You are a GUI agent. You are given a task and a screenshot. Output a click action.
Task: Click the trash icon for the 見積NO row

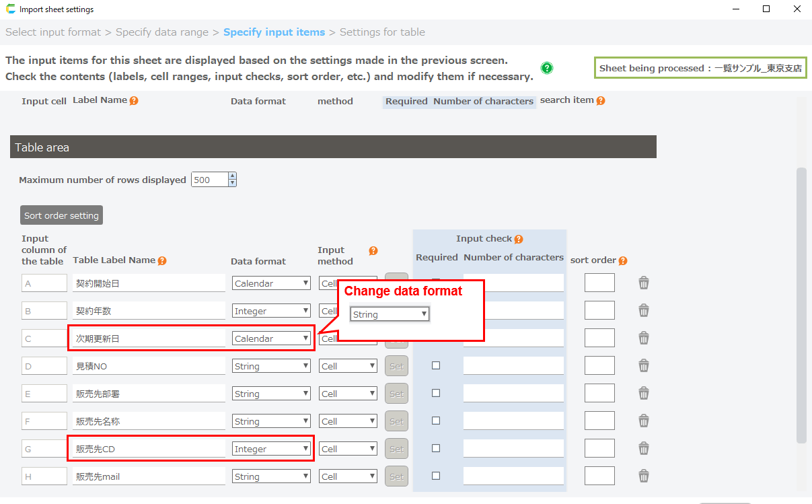pyautogui.click(x=644, y=365)
